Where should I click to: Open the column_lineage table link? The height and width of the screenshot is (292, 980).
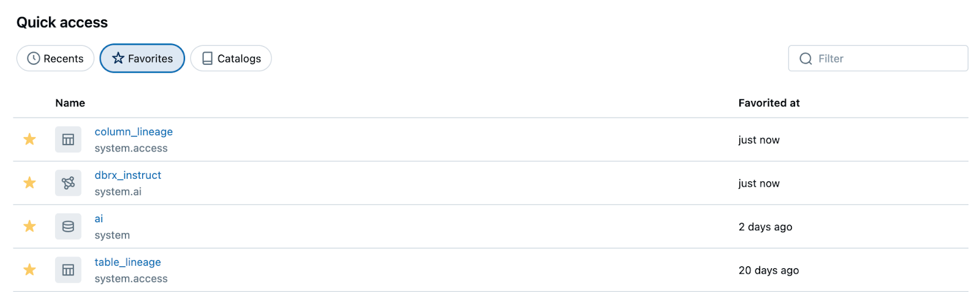pyautogui.click(x=134, y=132)
